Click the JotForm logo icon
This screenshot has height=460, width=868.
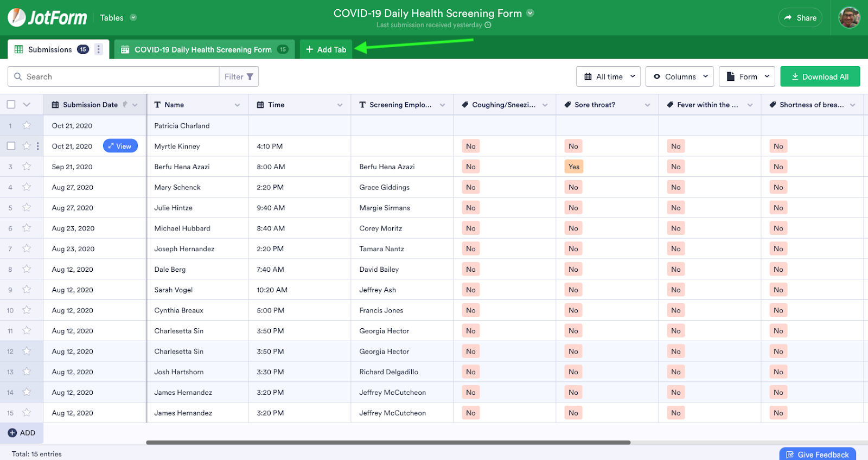pyautogui.click(x=17, y=17)
